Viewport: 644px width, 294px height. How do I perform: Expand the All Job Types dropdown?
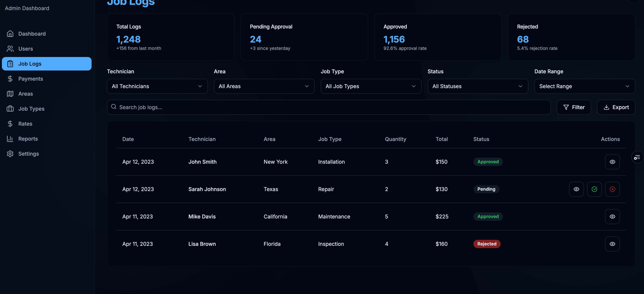371,86
